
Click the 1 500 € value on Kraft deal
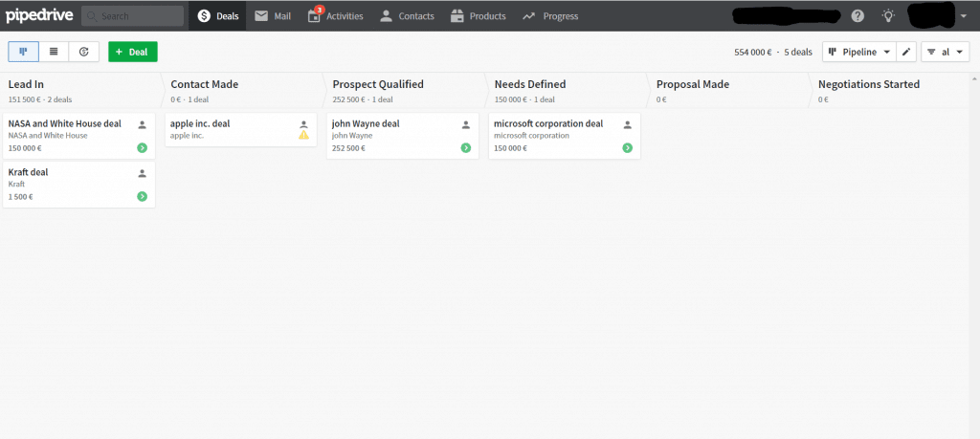[21, 197]
